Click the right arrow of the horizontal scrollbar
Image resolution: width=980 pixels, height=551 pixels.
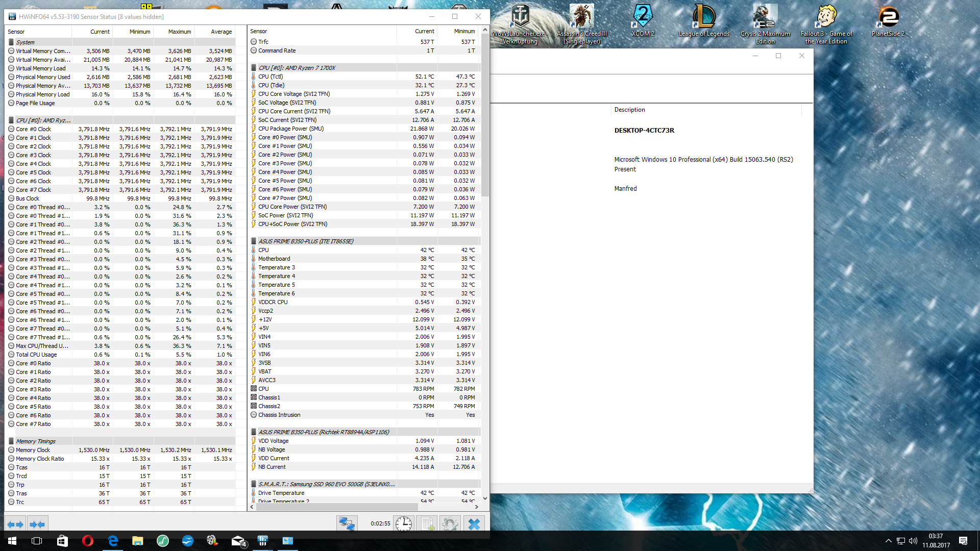click(x=477, y=507)
